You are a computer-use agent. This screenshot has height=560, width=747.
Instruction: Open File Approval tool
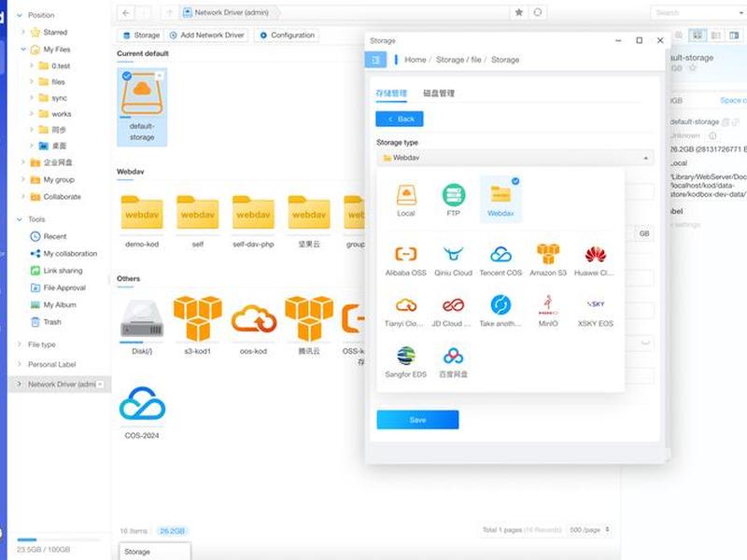tap(58, 287)
